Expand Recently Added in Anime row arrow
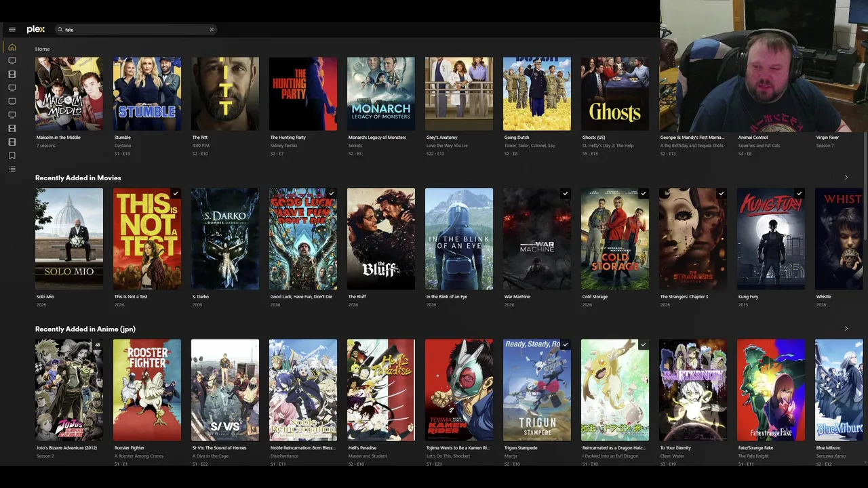The height and width of the screenshot is (488, 868). coord(846,329)
